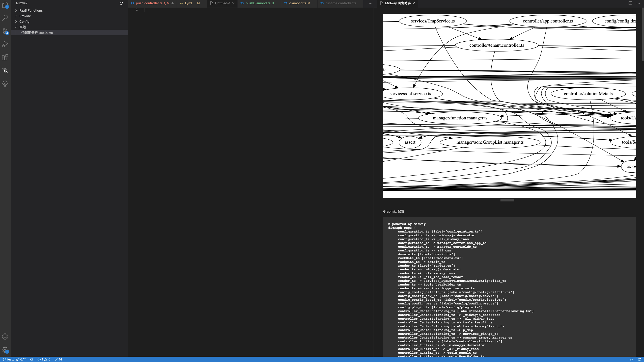Open the Search view icon
The width and height of the screenshot is (644, 362).
click(5, 18)
